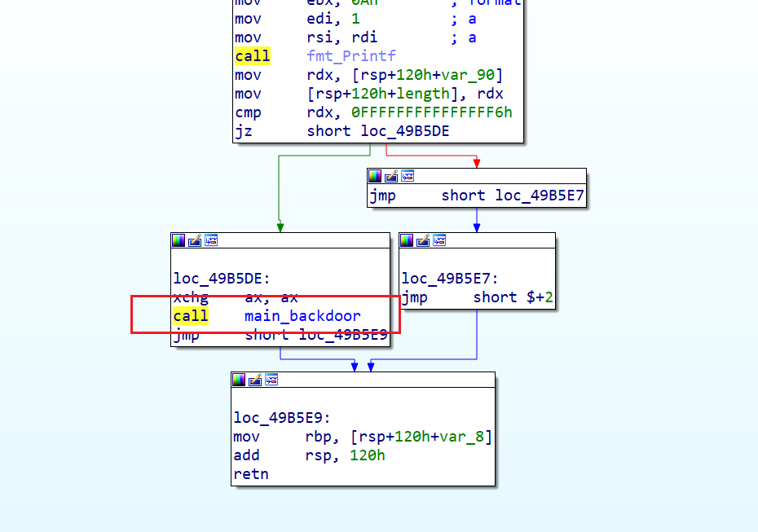Screen dimensions: 758x532
Task: Click edit pencil icon of loc_49B5DE node
Action: coord(195,240)
